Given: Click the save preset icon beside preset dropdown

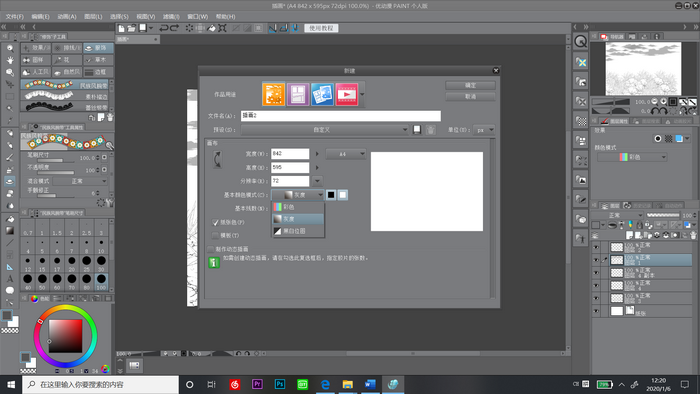Looking at the screenshot, I should coord(417,130).
